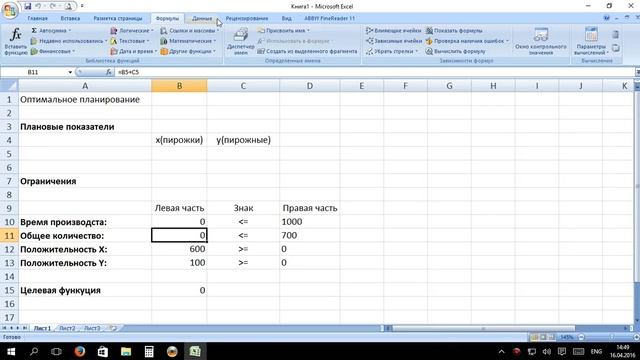This screenshot has height=360, width=640.
Task: Open File Explorer from taskbar
Action: (x=126, y=351)
